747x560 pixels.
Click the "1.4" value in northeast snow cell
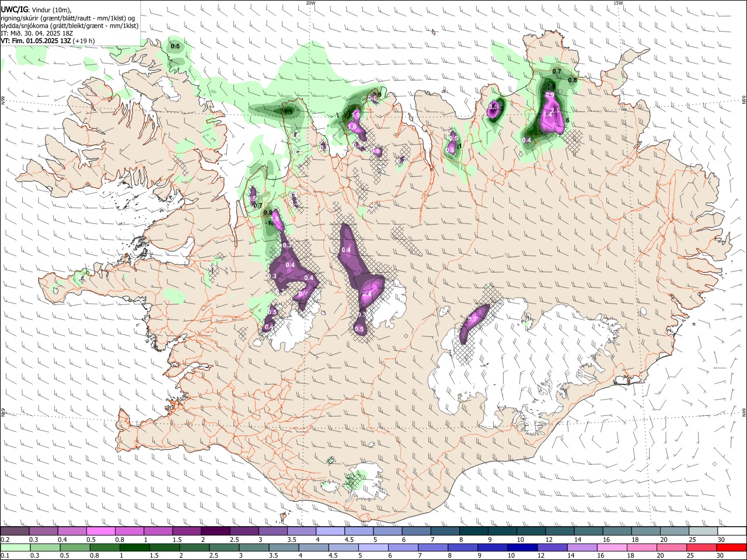tap(547, 115)
